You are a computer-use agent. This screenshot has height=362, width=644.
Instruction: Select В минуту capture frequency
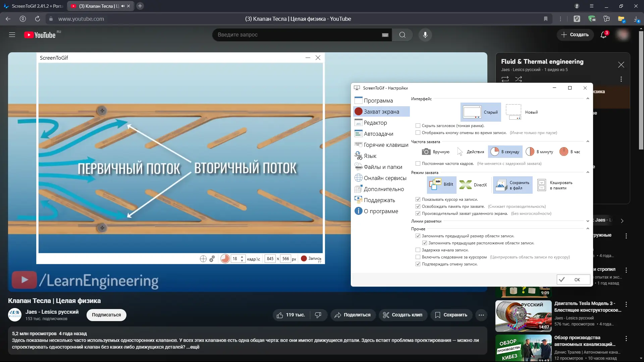[539, 152]
